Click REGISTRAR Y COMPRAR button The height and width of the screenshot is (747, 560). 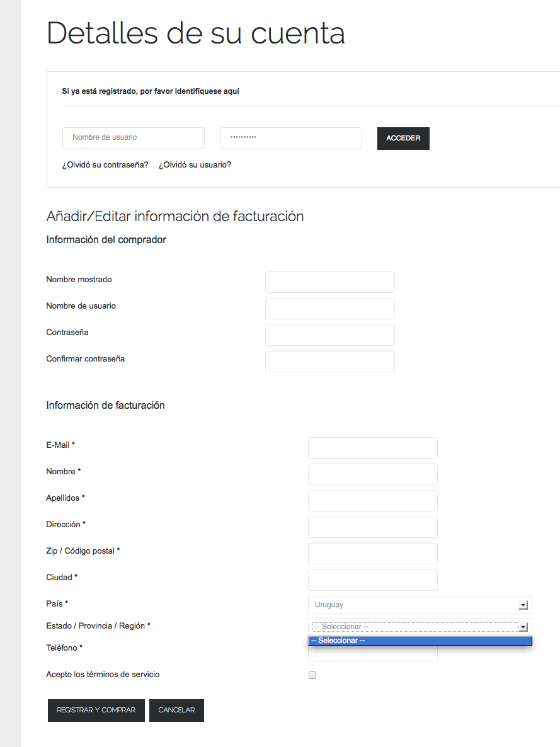(96, 710)
